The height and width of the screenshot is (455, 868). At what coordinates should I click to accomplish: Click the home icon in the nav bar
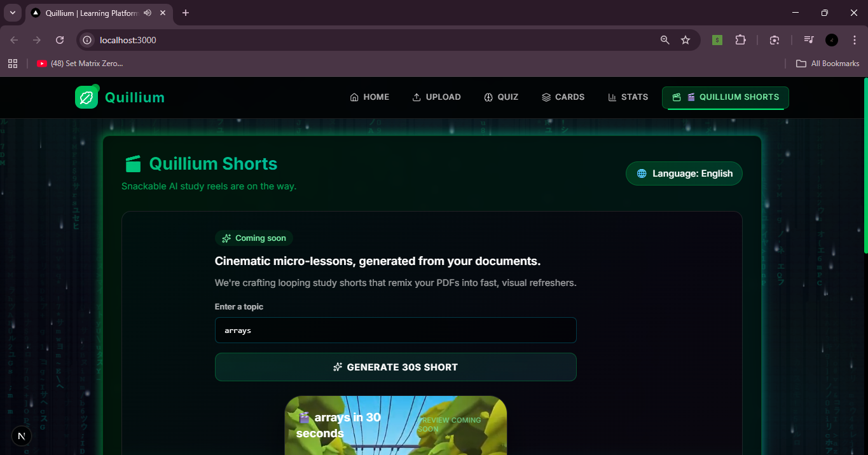pos(354,97)
